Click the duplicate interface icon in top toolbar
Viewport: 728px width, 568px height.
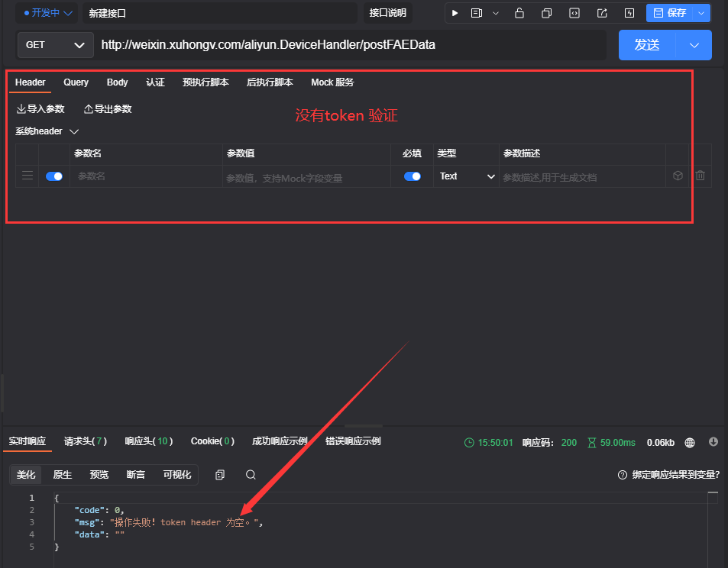(546, 13)
